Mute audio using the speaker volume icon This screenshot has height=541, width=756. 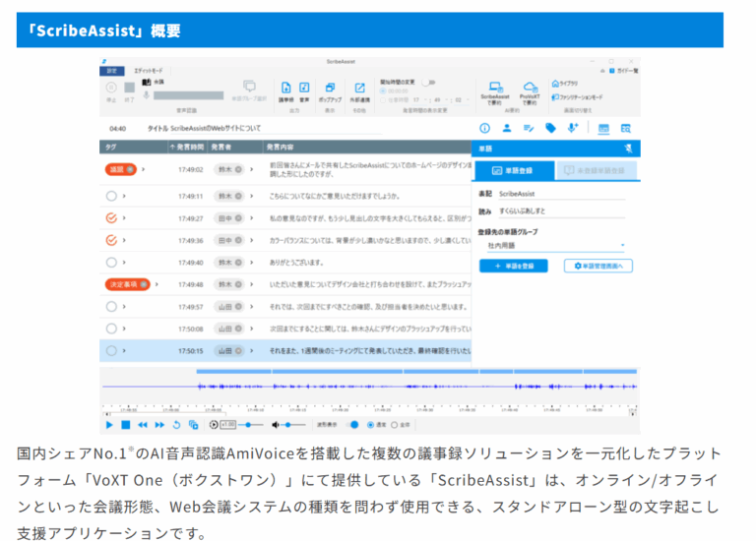pos(276,425)
